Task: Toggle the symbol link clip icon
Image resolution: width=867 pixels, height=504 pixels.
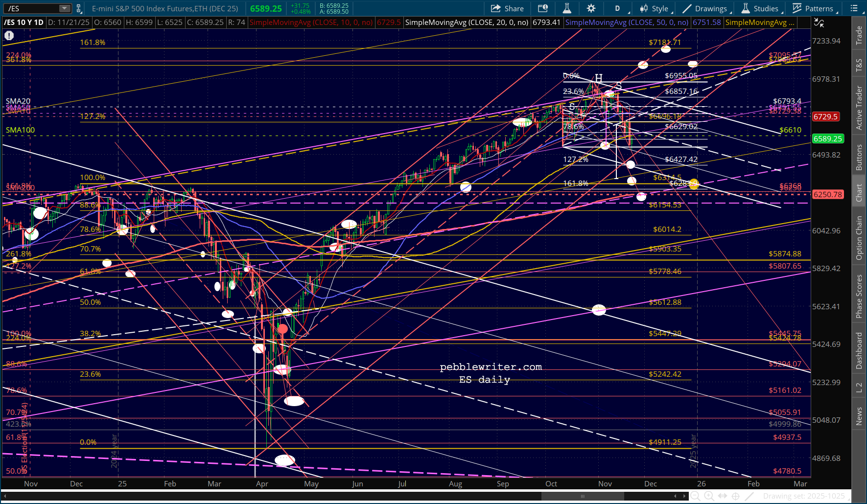Action: tap(79, 8)
